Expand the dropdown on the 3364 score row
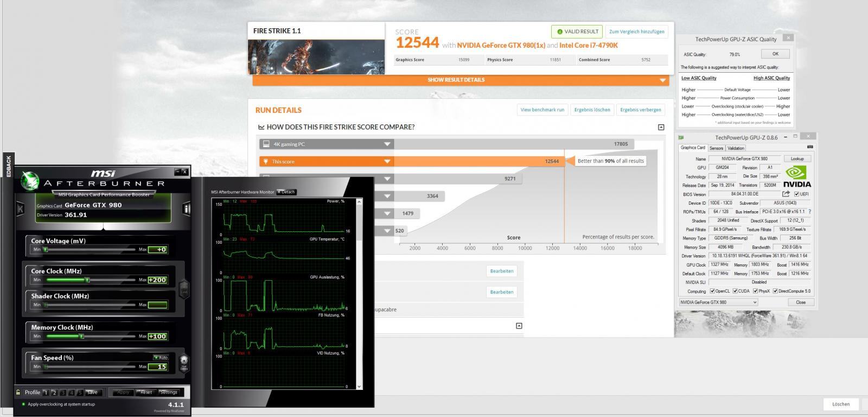 [387, 196]
